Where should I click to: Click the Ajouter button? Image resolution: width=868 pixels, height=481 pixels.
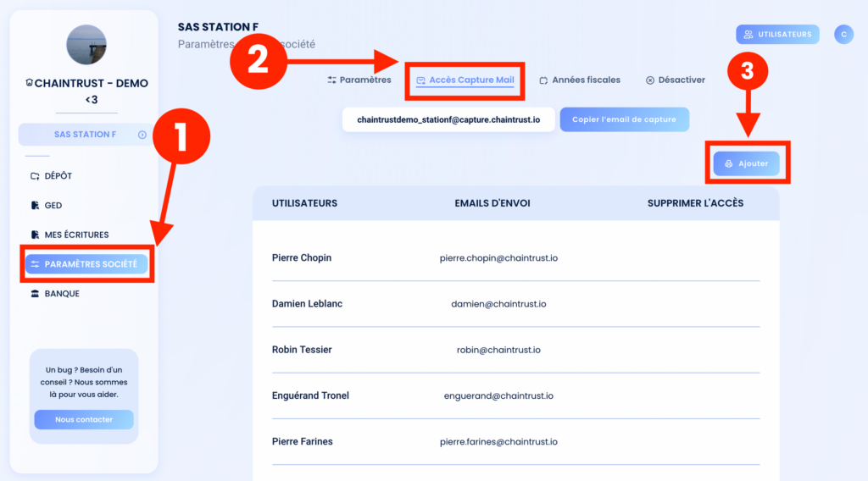(746, 163)
